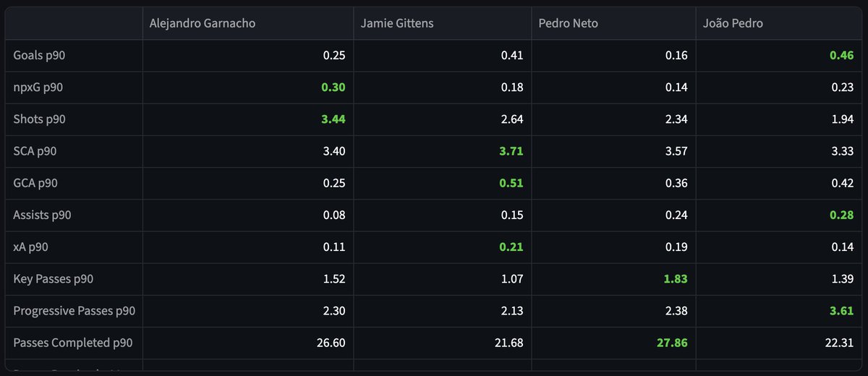Click João Pedro's Goals value 0.46
Viewport: 868px width, 376px height.
tap(842, 55)
